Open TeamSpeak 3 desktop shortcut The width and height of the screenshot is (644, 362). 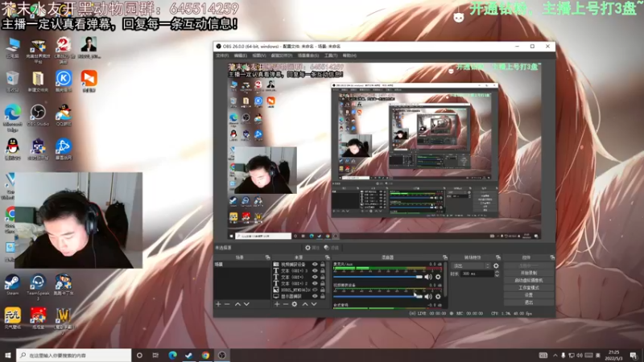[38, 286]
